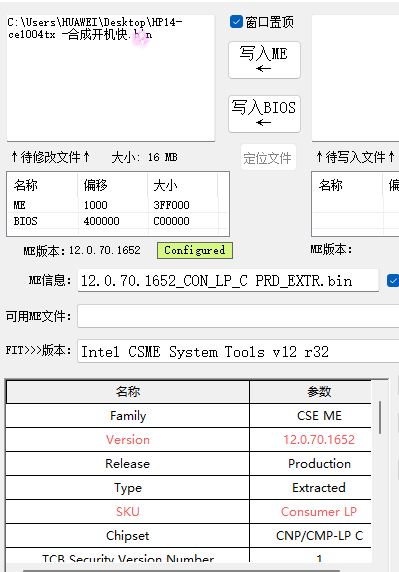This screenshot has height=572, width=399.
Task: Click the 大小: 16 MB label
Action: 144,157
